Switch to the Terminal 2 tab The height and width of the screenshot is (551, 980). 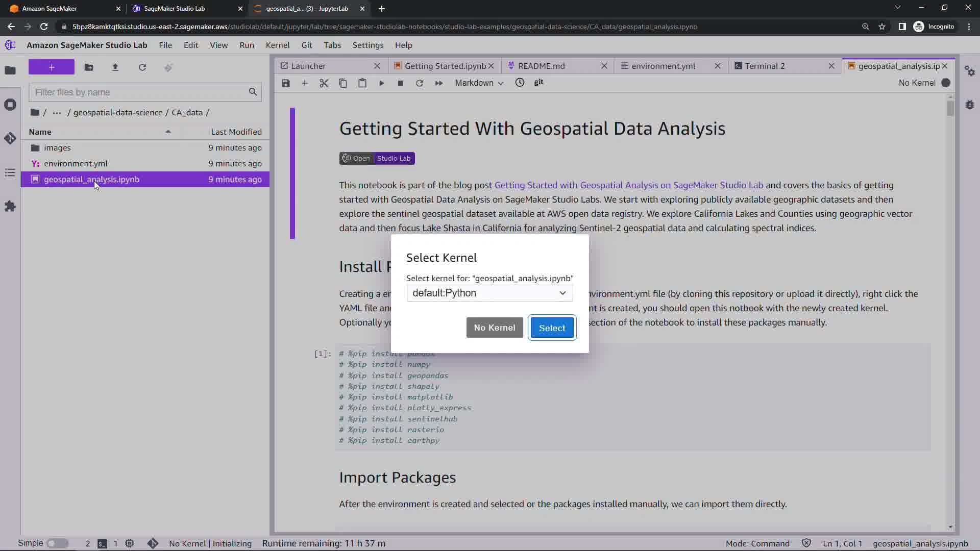point(765,66)
